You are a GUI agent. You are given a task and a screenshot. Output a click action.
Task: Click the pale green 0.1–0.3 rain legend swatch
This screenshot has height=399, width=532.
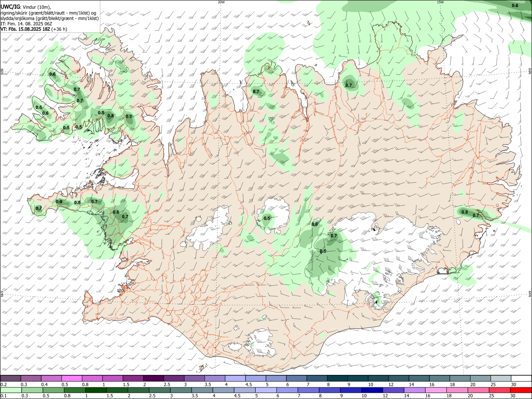pos(10,390)
